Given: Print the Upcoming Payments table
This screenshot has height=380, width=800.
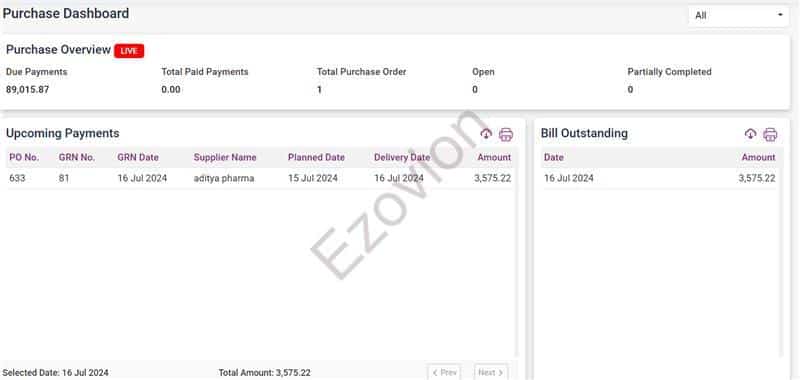Looking at the screenshot, I should coord(506,135).
